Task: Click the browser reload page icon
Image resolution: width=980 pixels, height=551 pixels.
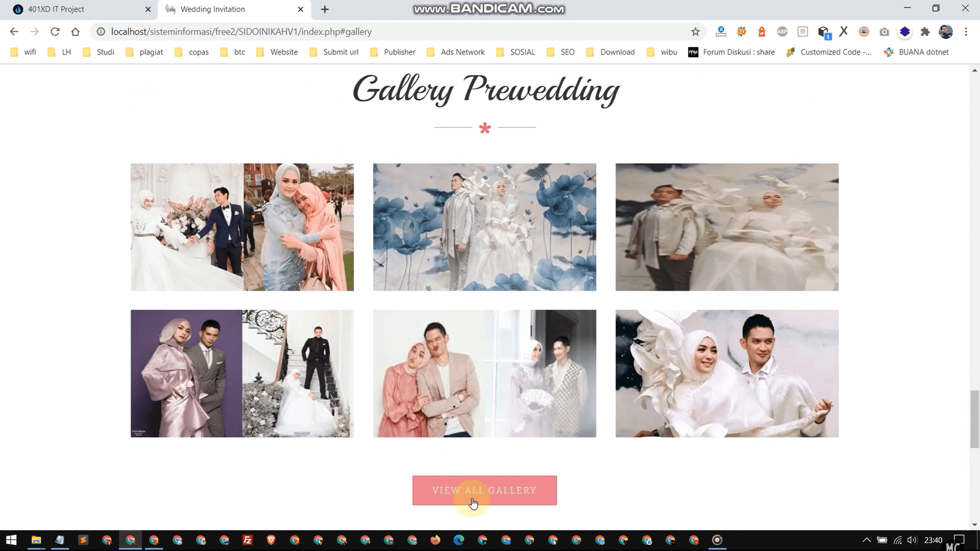Action: point(55,32)
